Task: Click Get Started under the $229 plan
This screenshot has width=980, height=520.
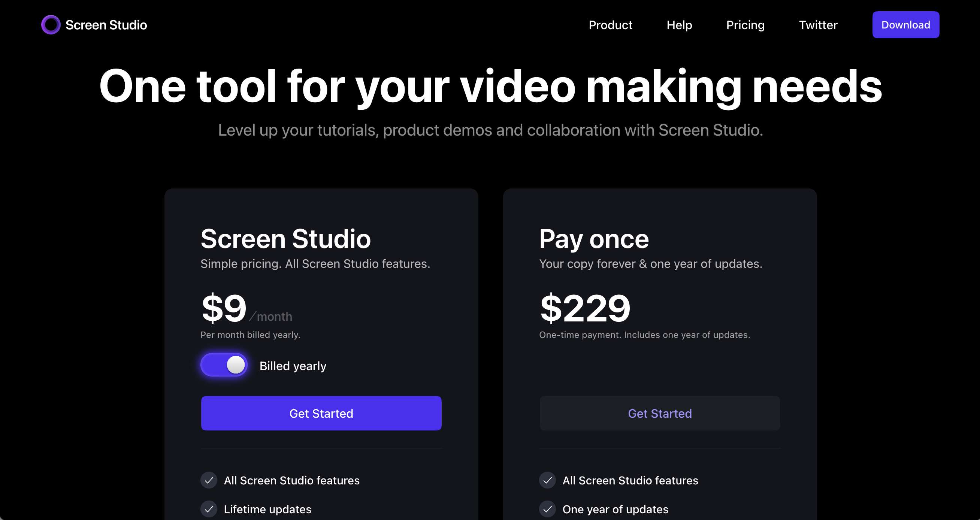Action: click(x=660, y=413)
